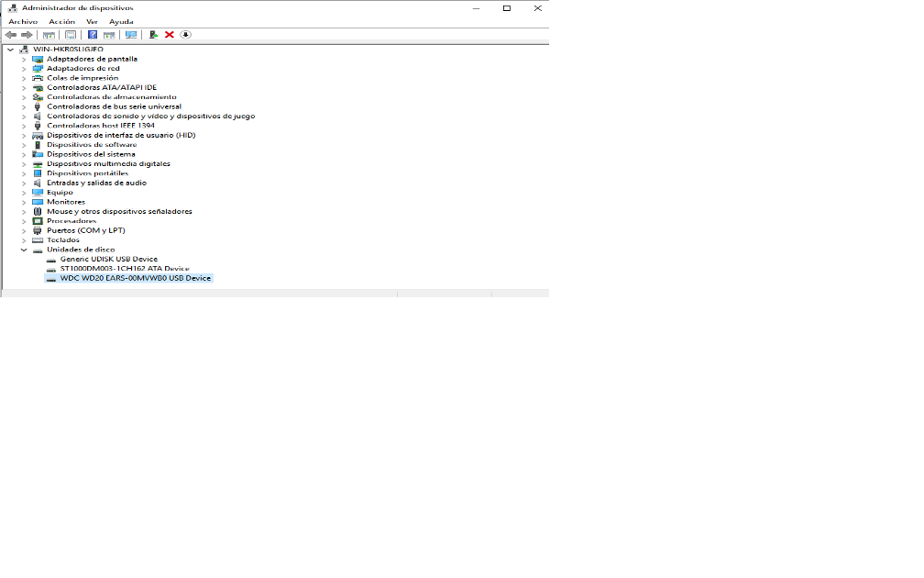Expand Controladoras de sonido y vídeo node
The width and height of the screenshot is (924, 578).
(x=24, y=117)
